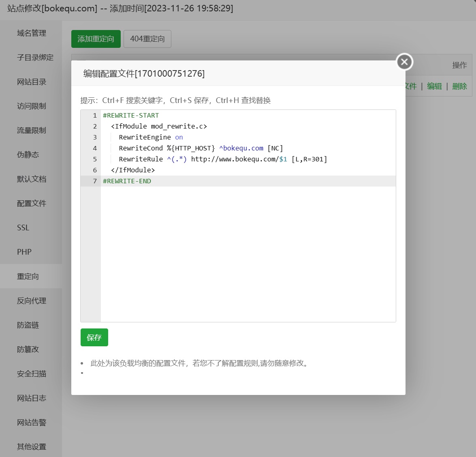The width and height of the screenshot is (476, 457).
Task: Click the load balancing config warning note
Action: click(200, 363)
